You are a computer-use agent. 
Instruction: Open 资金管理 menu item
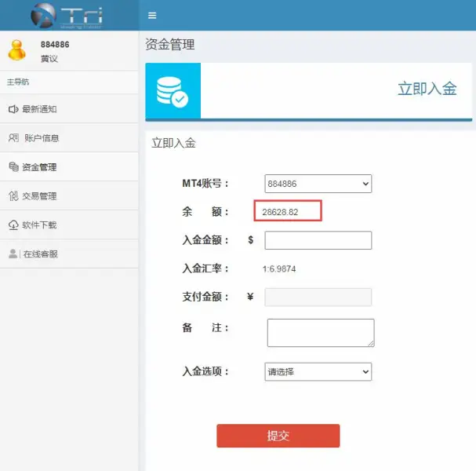(69, 167)
